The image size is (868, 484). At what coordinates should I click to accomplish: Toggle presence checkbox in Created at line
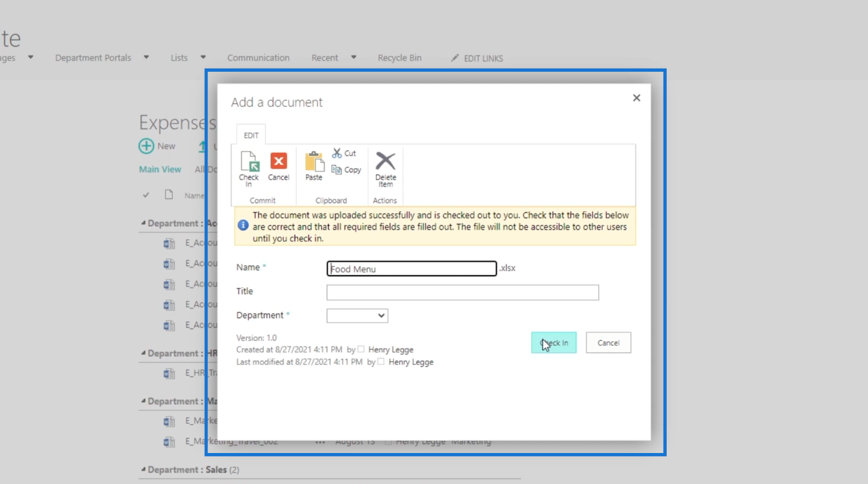361,349
